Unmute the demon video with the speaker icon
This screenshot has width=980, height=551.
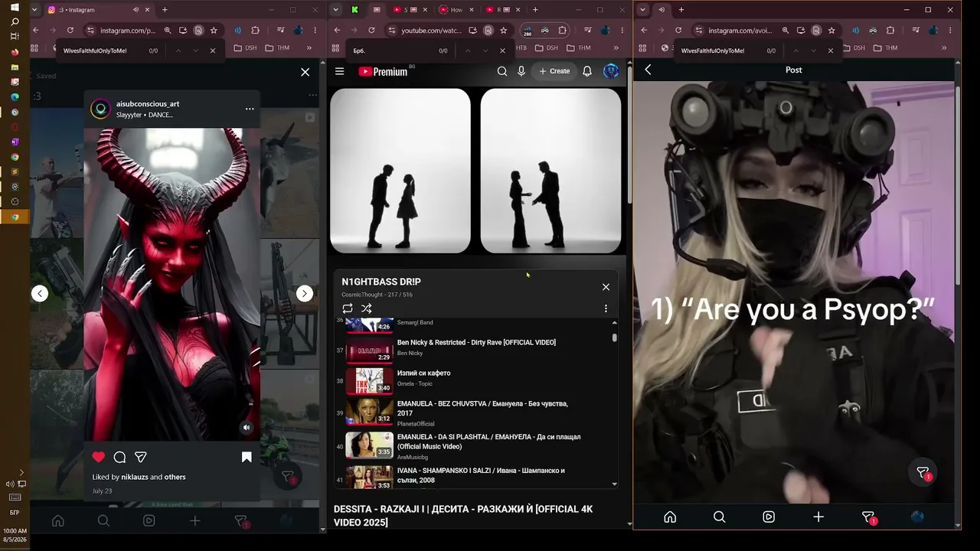pyautogui.click(x=247, y=428)
